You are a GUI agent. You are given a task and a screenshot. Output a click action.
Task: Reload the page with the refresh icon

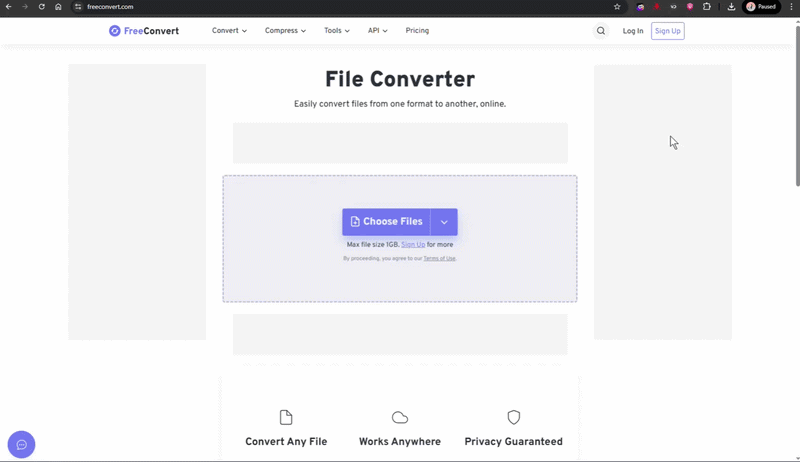pos(42,7)
